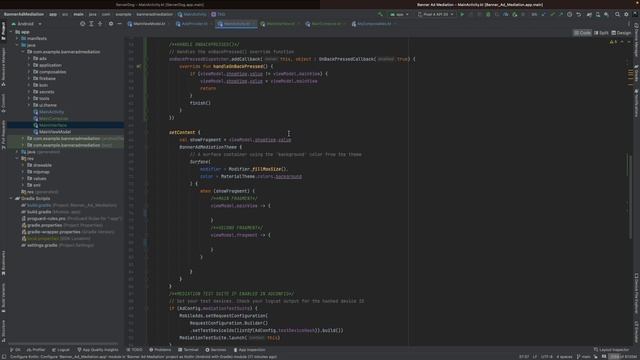The width and height of the screenshot is (640, 360).
Task: Select MainViewModel.kt editor tab
Action: click(x=147, y=24)
